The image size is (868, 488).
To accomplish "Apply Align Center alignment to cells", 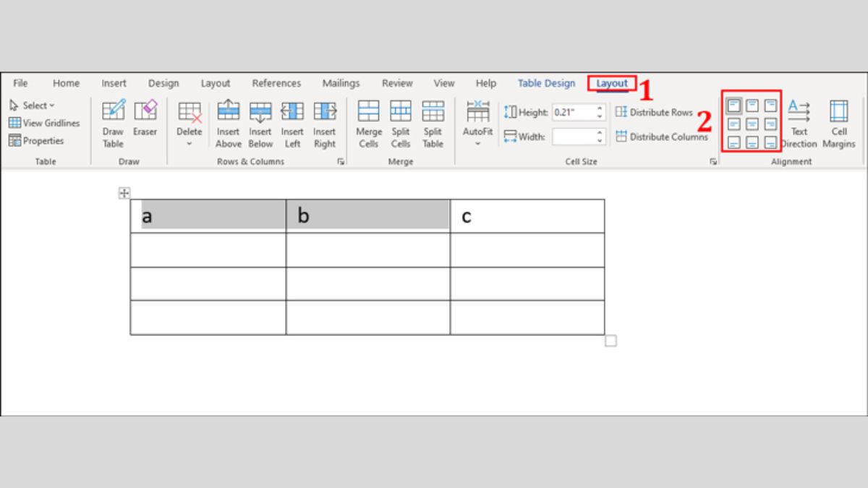I will [752, 124].
